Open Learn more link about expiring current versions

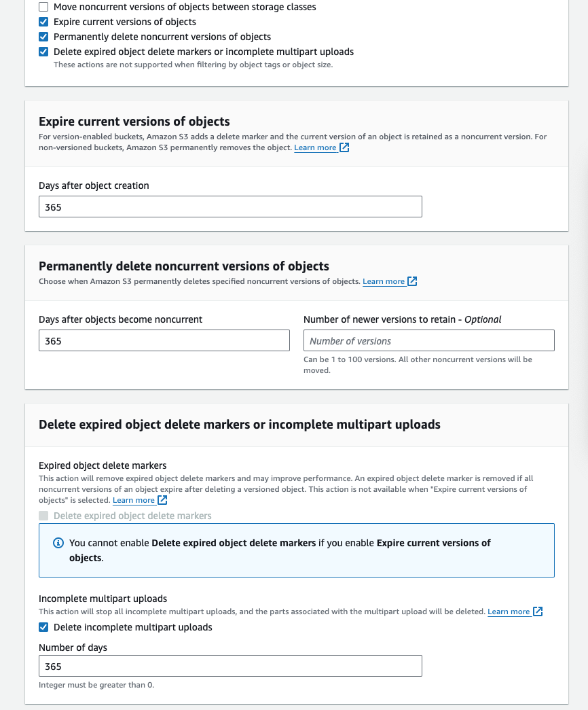[x=315, y=147]
